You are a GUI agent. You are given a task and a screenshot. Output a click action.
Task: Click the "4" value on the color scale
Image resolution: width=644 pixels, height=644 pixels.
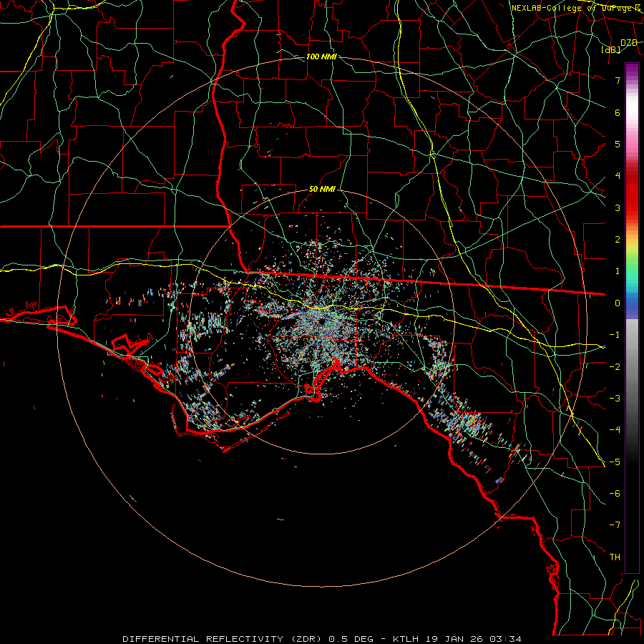click(618, 176)
